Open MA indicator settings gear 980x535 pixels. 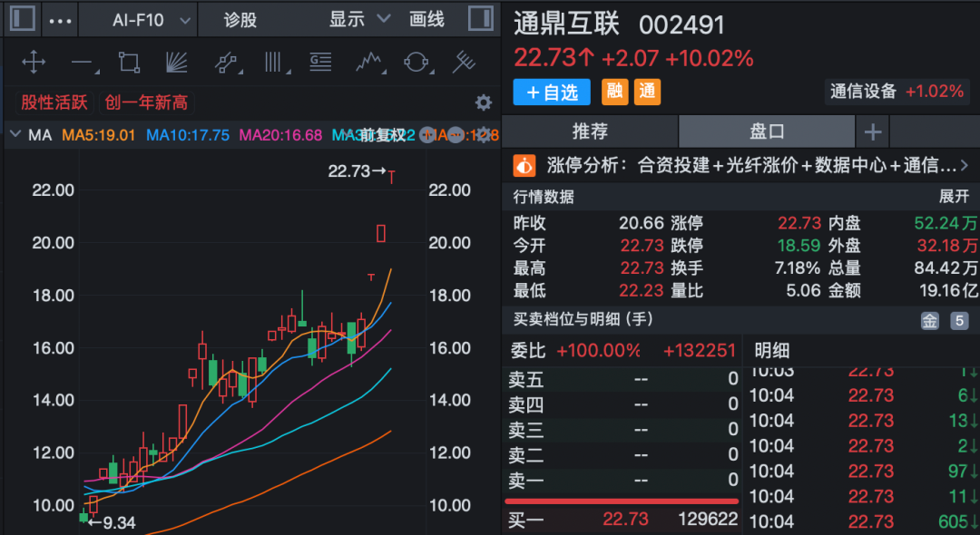[483, 135]
